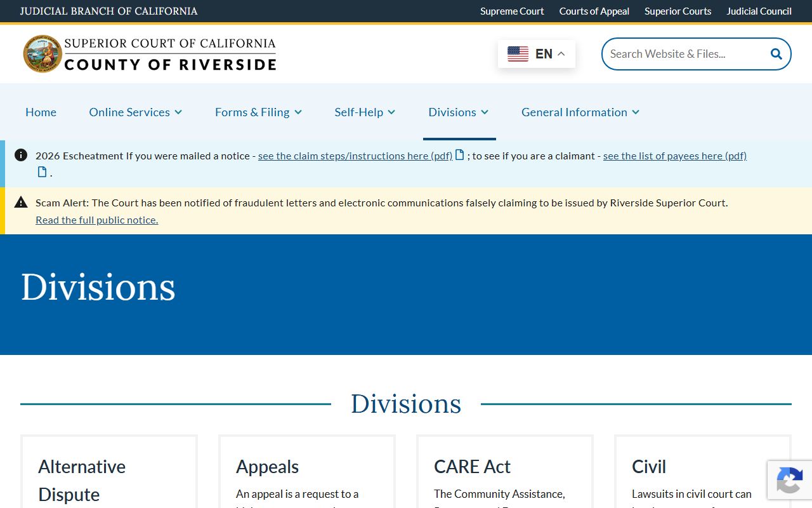
Task: Click the US flag language icon
Action: pyautogui.click(x=518, y=54)
